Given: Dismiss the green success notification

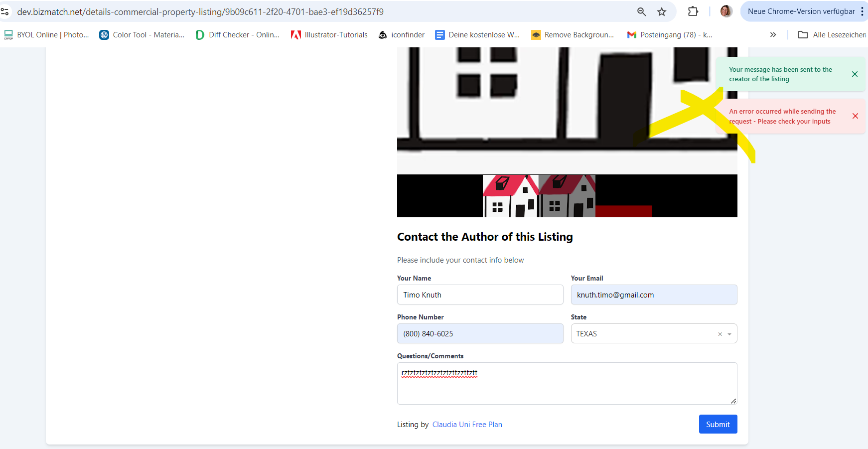Looking at the screenshot, I should click(855, 74).
